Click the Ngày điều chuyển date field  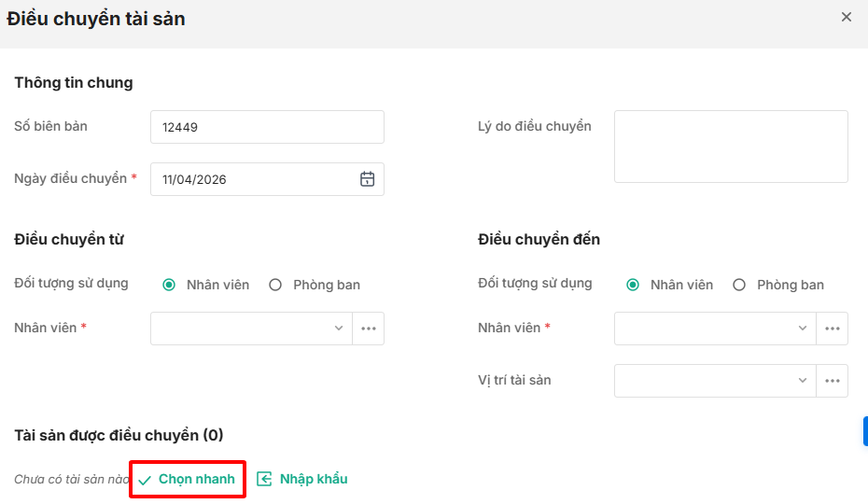pyautogui.click(x=252, y=179)
